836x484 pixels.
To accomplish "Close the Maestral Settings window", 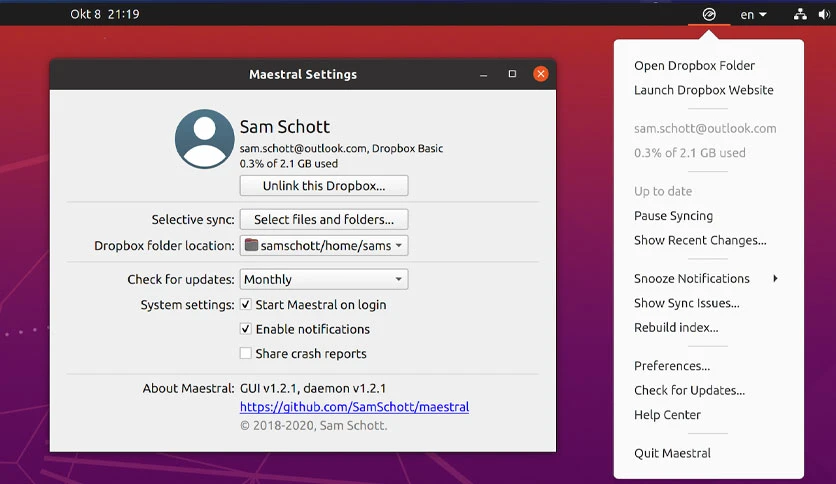I will [541, 74].
